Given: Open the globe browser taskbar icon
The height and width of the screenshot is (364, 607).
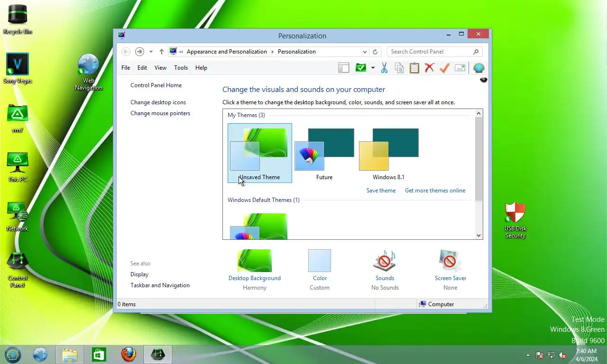Looking at the screenshot, I should pos(40,355).
